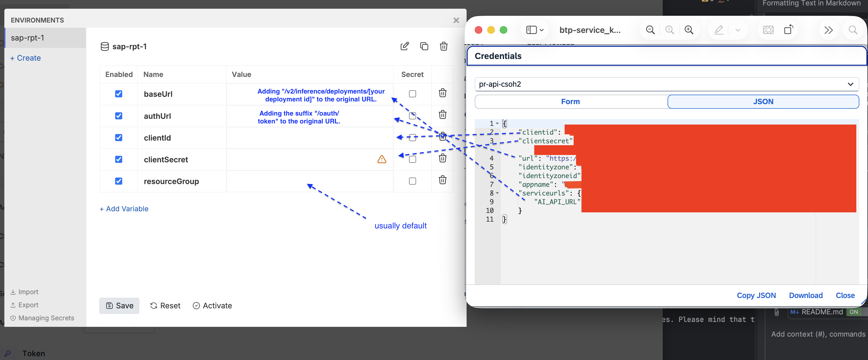This screenshot has height=360, width=868.
Task: Click Create to add a new environment
Action: pos(26,58)
